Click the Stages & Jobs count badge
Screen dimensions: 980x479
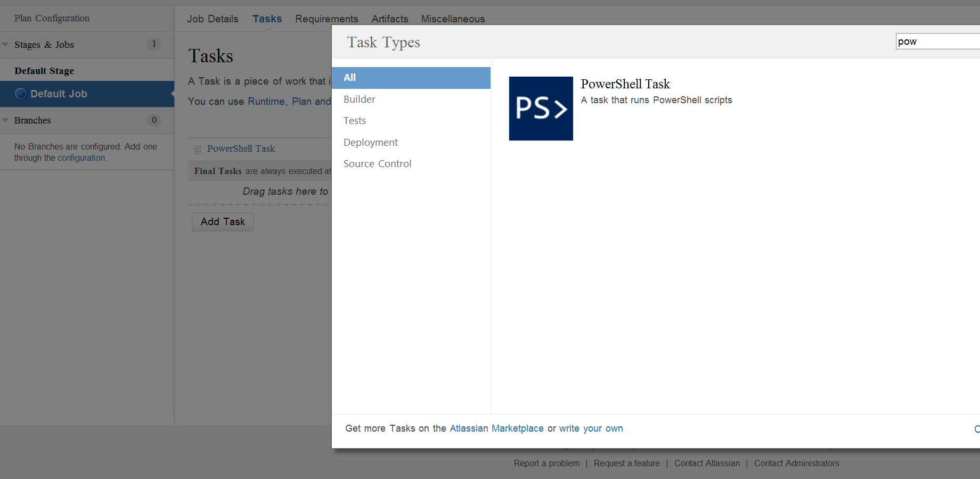click(154, 44)
